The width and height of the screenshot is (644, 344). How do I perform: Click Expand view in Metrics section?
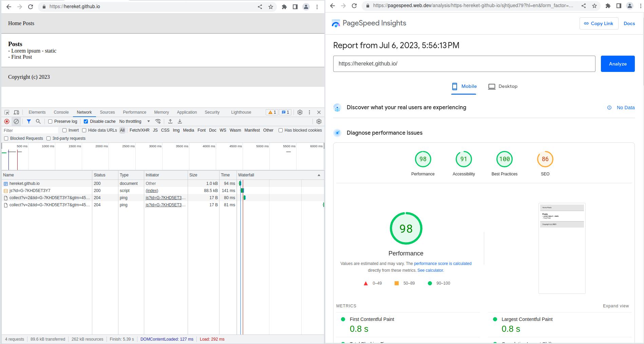coord(616,306)
